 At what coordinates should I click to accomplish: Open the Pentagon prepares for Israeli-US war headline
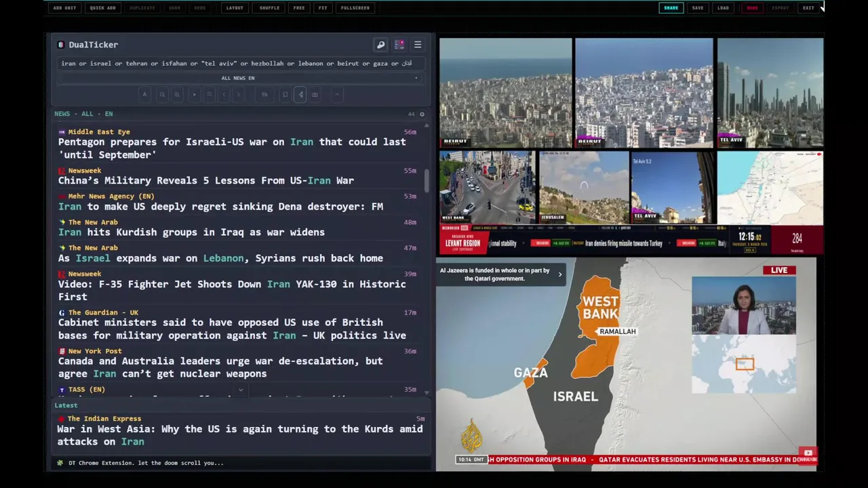232,148
